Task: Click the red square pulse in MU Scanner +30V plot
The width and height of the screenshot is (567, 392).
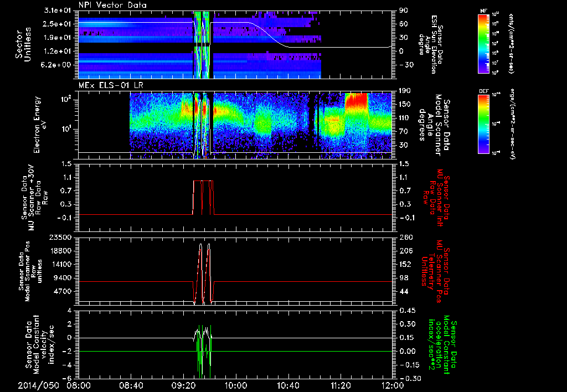Action: point(203,198)
